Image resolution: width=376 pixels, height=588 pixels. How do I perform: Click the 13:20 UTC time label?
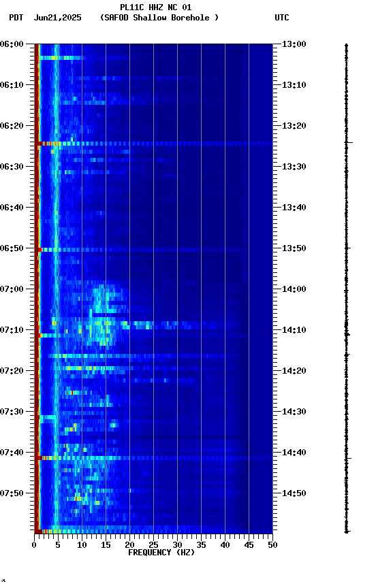coord(294,126)
